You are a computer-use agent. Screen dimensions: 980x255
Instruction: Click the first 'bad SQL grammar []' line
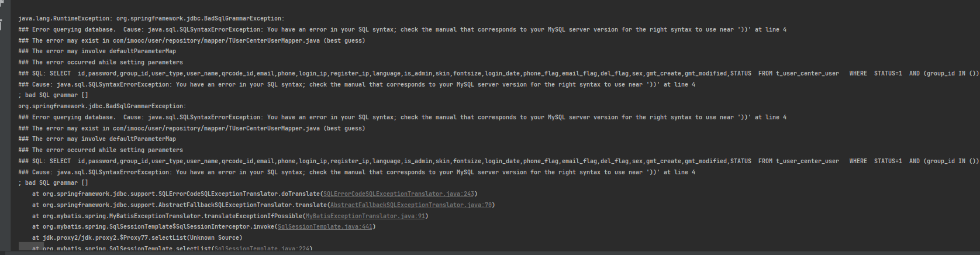coord(53,95)
